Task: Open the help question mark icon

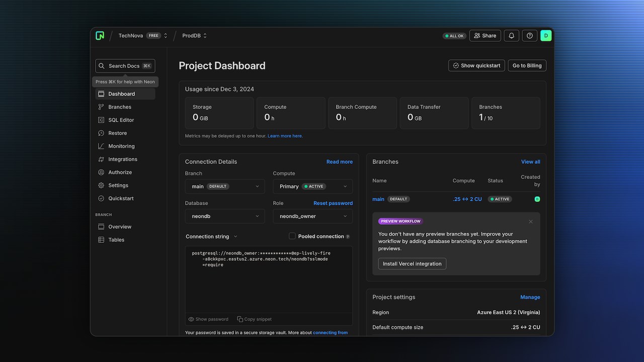Action: point(529,36)
